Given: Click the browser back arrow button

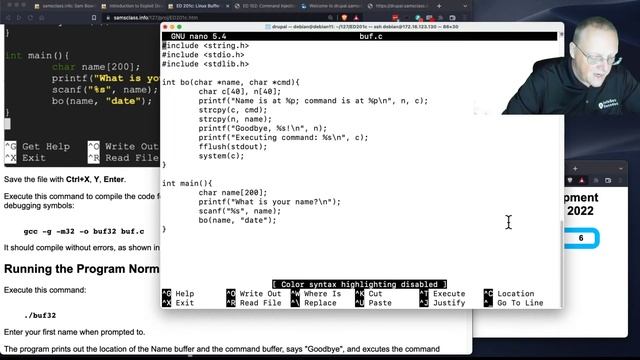Looking at the screenshot, I should [8, 18].
